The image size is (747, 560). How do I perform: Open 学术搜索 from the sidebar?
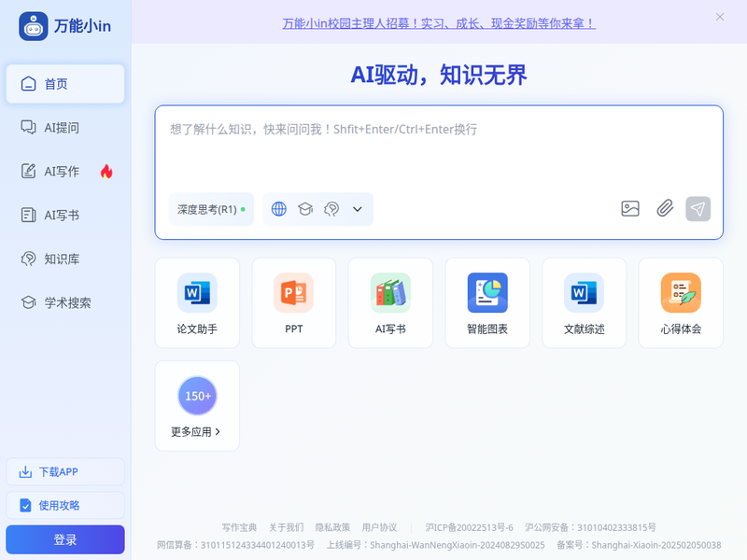(x=65, y=302)
